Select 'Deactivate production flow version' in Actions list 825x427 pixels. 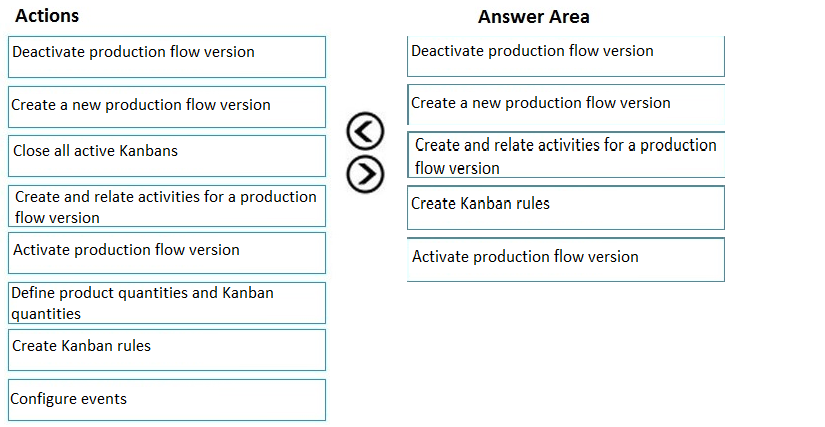(167, 57)
